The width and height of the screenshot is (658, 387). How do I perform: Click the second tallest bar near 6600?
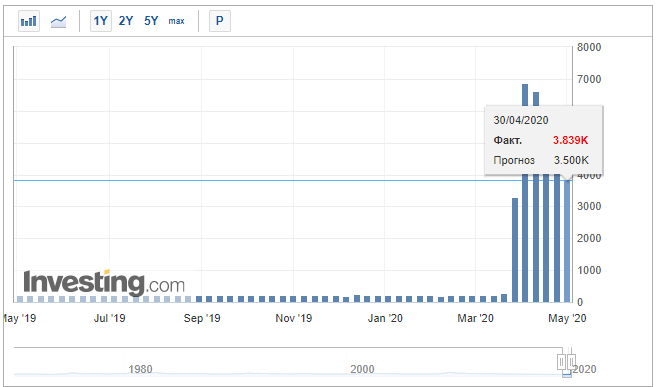[536, 197]
